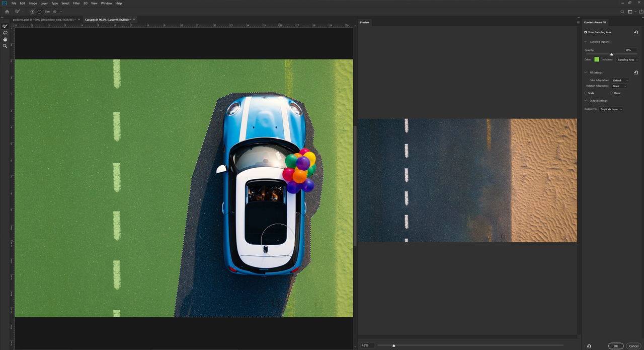Open the Color Adaptation dropdown
The image size is (644, 350).
(x=620, y=80)
